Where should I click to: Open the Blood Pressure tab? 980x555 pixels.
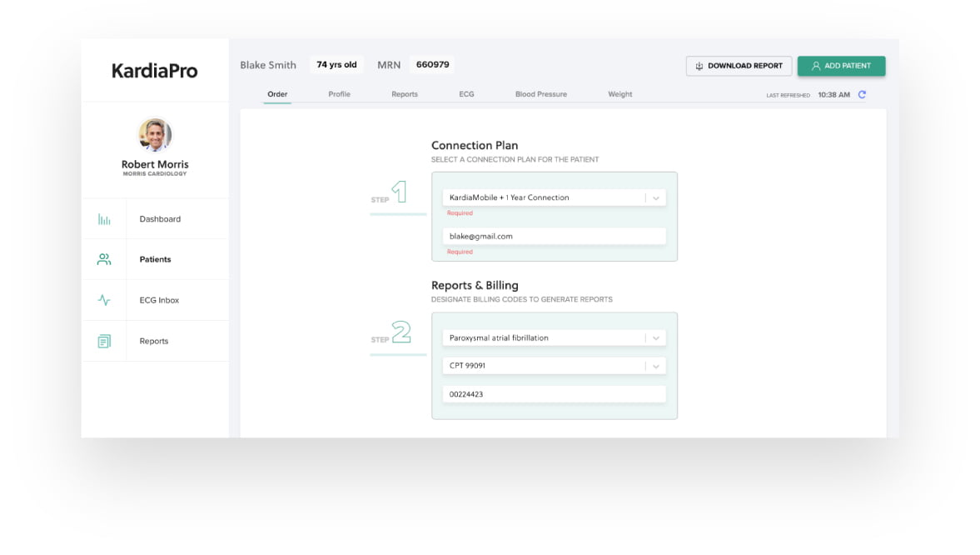point(541,94)
